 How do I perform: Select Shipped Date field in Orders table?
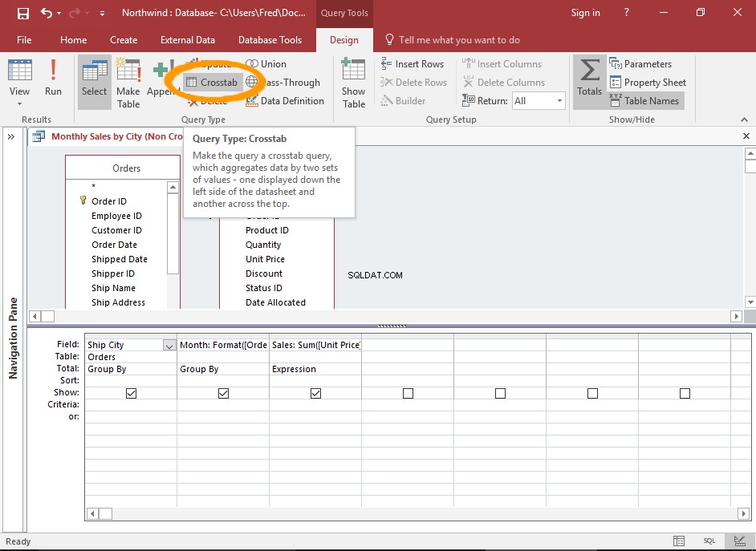[x=120, y=259]
